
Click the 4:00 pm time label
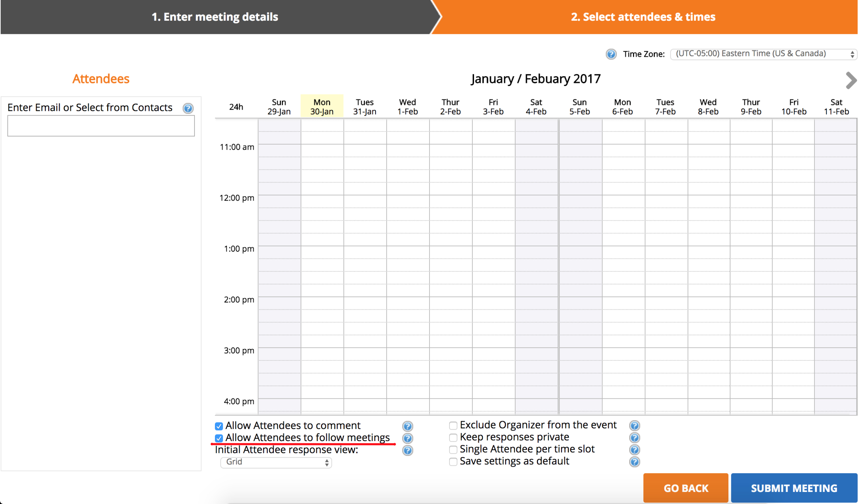pos(239,401)
